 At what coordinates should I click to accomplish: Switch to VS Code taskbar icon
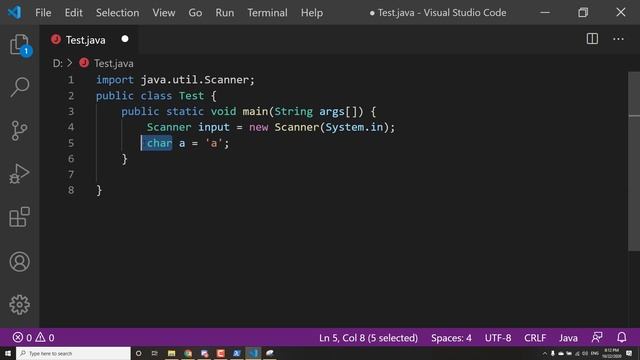(x=253, y=353)
